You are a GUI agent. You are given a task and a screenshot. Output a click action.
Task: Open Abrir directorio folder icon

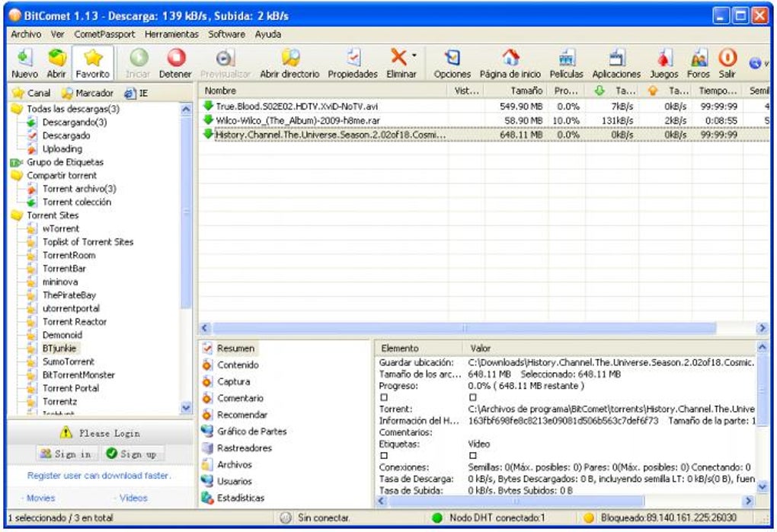point(290,59)
